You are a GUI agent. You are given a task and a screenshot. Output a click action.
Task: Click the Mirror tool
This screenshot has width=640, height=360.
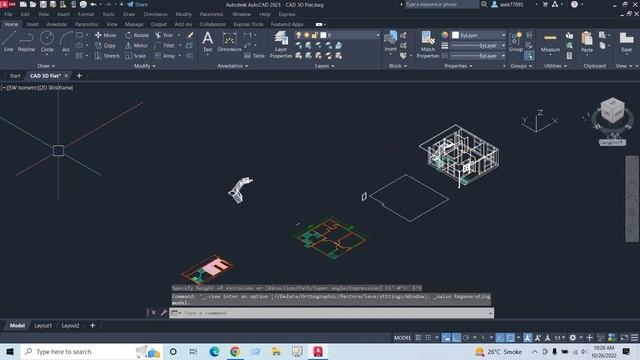137,46
